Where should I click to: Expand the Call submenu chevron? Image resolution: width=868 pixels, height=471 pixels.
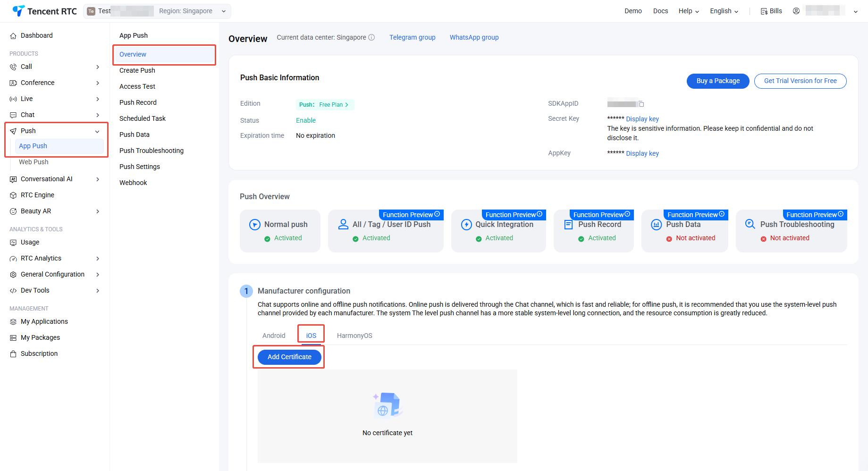(98, 67)
